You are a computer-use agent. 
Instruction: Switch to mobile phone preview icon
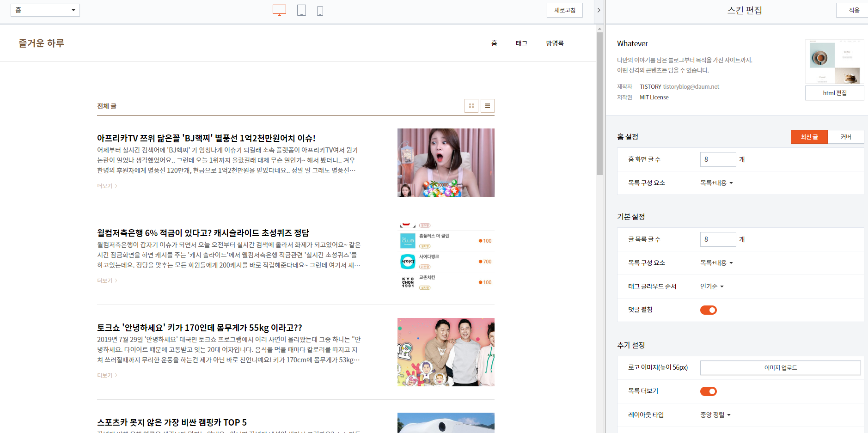point(320,11)
